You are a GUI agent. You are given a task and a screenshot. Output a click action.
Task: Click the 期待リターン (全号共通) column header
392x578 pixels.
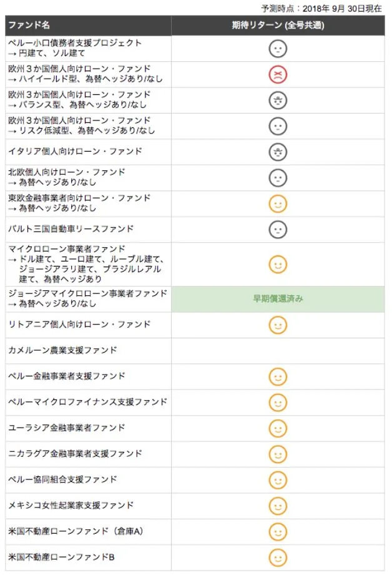tap(277, 26)
